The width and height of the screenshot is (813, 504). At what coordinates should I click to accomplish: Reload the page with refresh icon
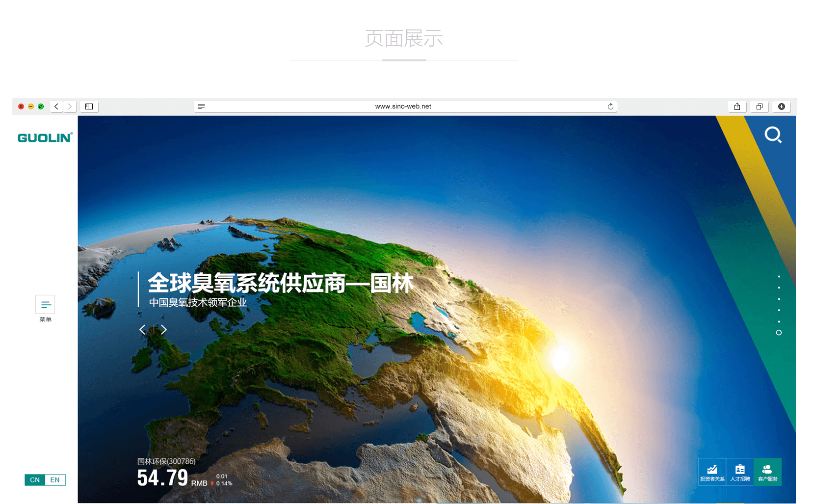[x=610, y=106]
